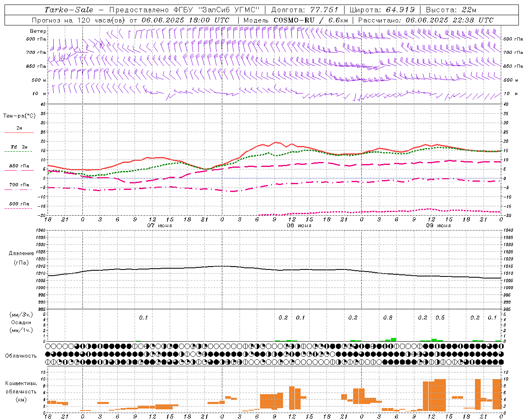Click the '07 июня' date label
This screenshot has width=525, height=420.
160,226
